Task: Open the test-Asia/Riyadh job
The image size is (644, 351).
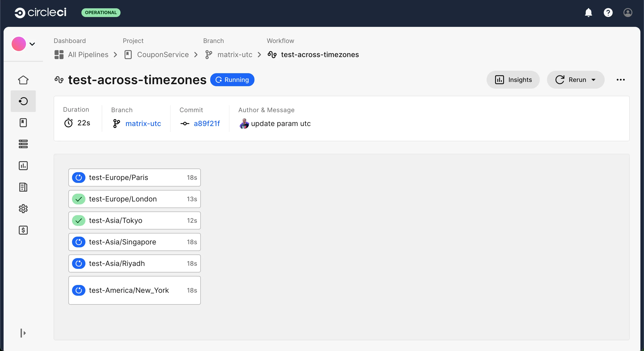Action: 134,264
